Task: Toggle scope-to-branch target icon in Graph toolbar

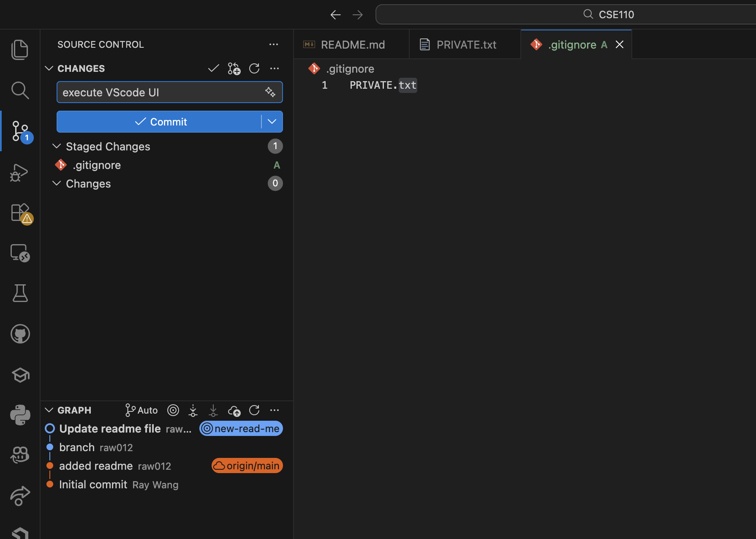Action: pyautogui.click(x=173, y=410)
